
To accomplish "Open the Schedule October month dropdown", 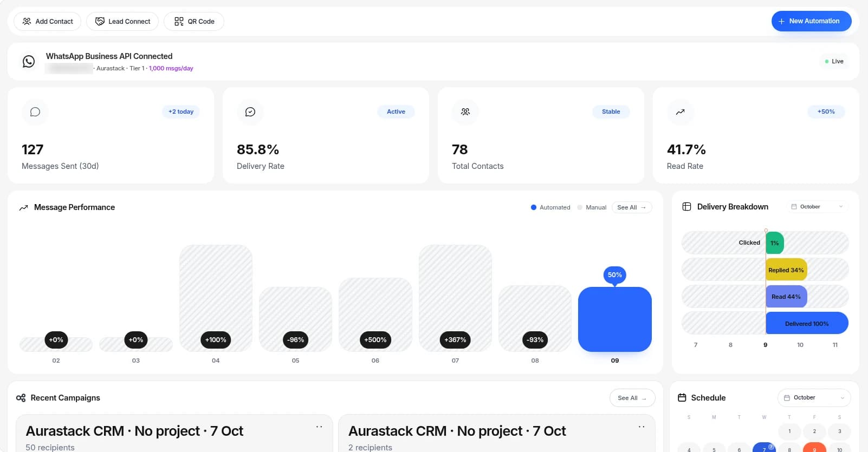I will [814, 398].
